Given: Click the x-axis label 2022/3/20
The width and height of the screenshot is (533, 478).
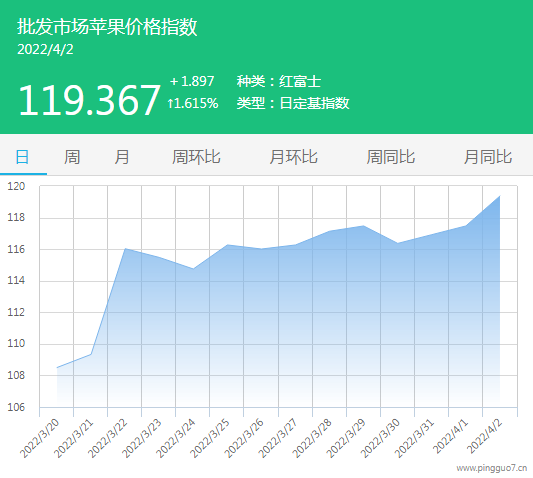Looking at the screenshot, I should [x=39, y=439].
